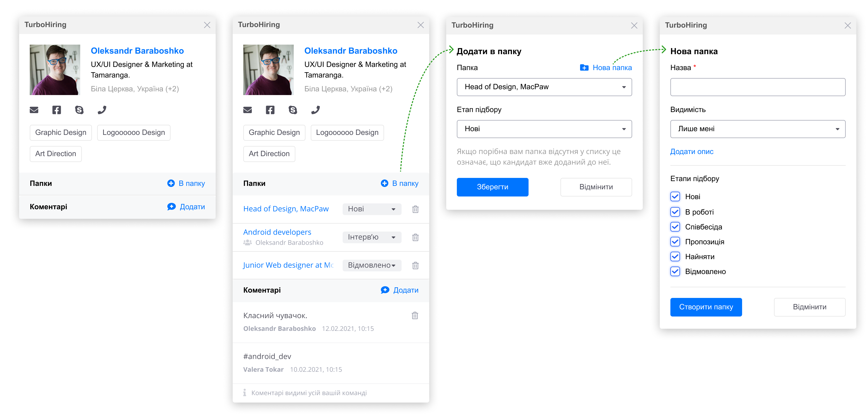
Task: Click the email icon in first TurboHiring panel
Action: tap(34, 110)
